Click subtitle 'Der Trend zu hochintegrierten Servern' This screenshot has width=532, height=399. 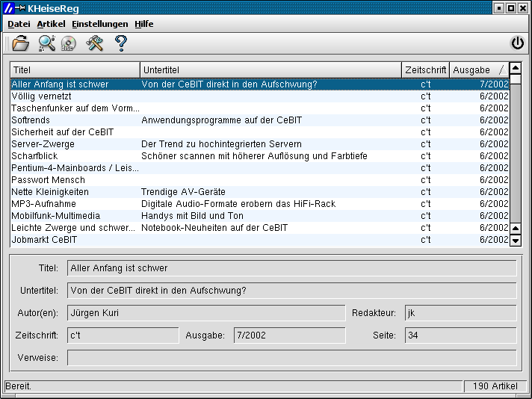(222, 144)
